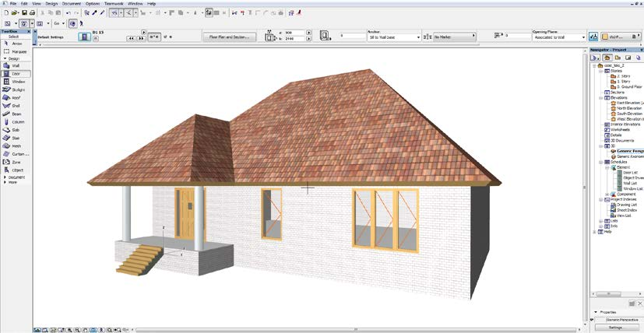Open the Edit menu
The image size is (644, 333).
[x=24, y=4]
